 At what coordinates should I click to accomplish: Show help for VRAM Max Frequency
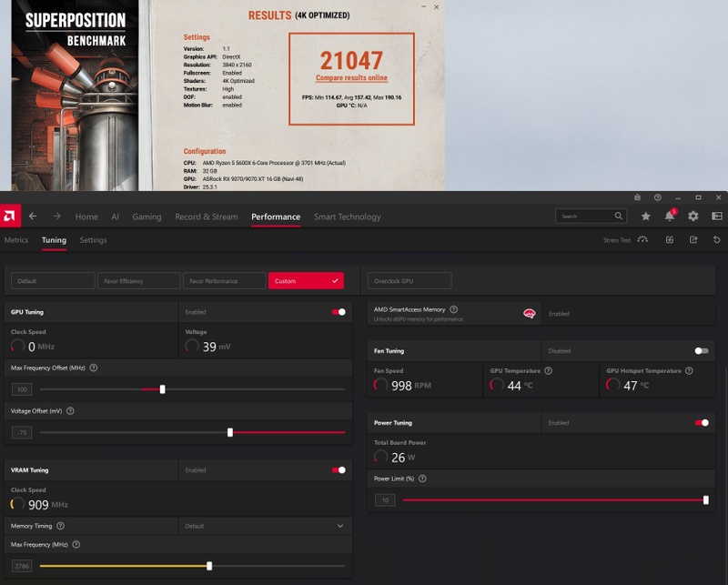(76, 545)
